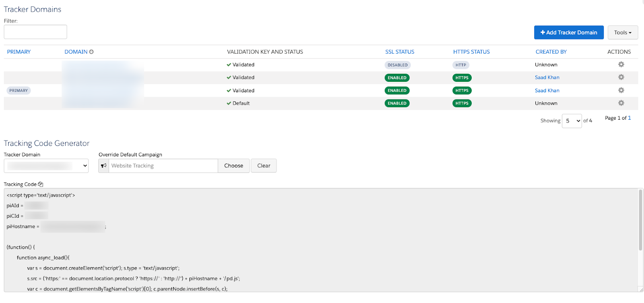This screenshot has width=644, height=303.
Task: Click the Add Tracker Domain button
Action: (568, 33)
